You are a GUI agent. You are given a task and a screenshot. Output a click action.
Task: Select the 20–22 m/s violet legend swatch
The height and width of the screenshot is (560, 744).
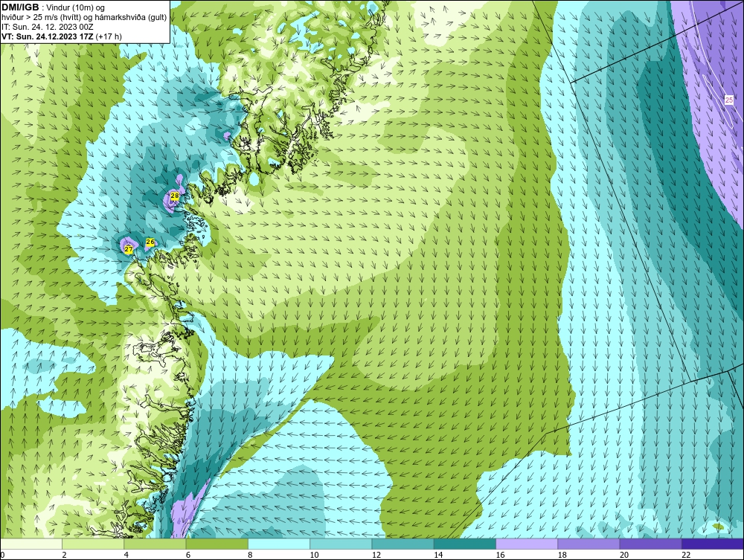pos(650,544)
